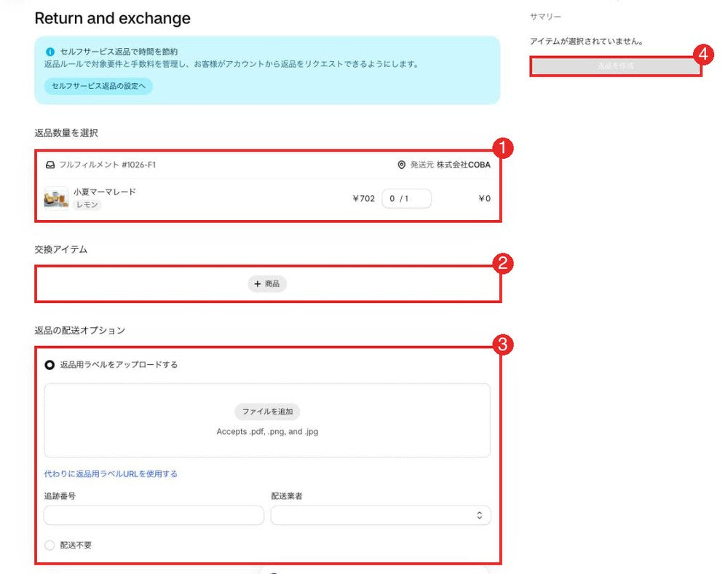Click the レモン variant tag
This screenshot has height=574, width=728.
click(x=87, y=205)
